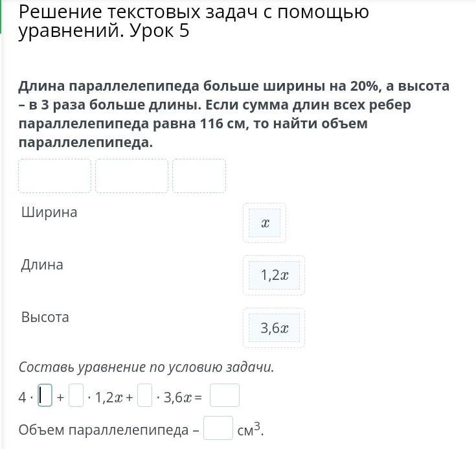Image resolution: width=476 pixels, height=449 pixels.
Task: Click the 'Длина' label
Action: [x=42, y=265]
